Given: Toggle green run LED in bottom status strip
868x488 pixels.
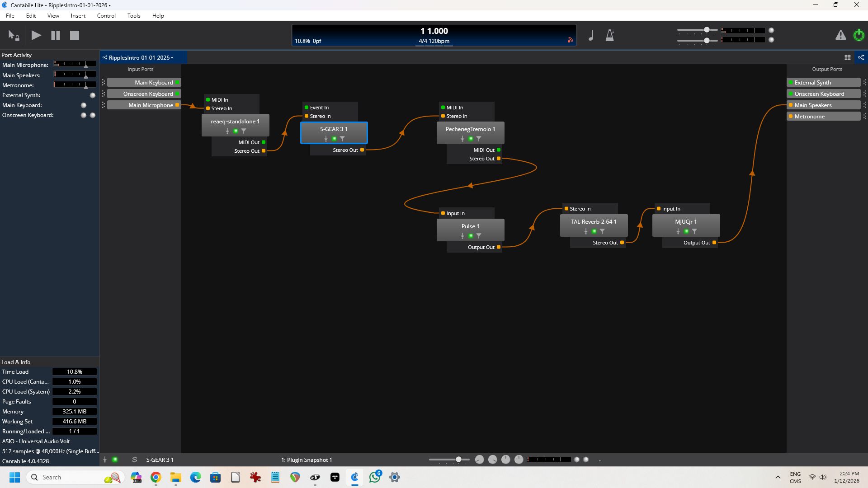Looking at the screenshot, I should pos(115,460).
